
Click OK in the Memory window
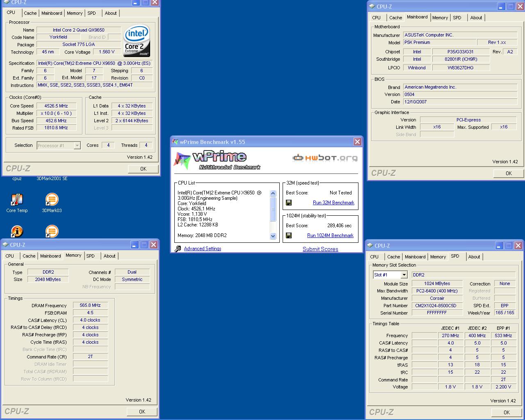click(142, 411)
